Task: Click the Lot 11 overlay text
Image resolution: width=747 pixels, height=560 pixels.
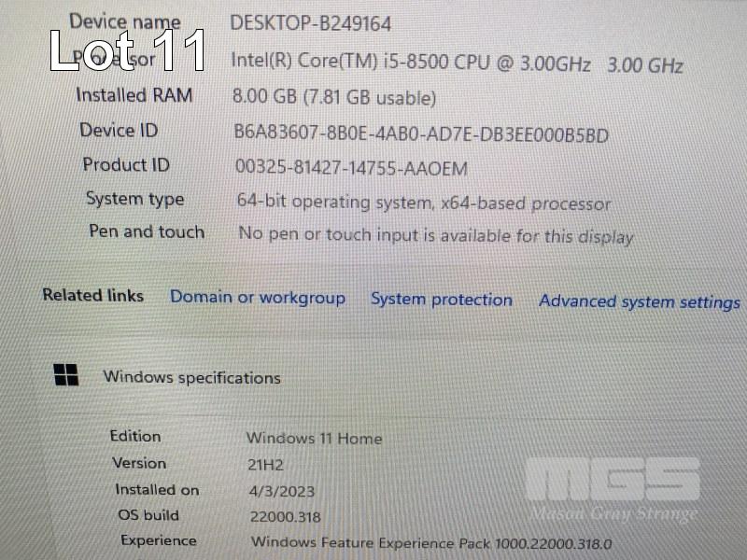Action: pyautogui.click(x=128, y=50)
